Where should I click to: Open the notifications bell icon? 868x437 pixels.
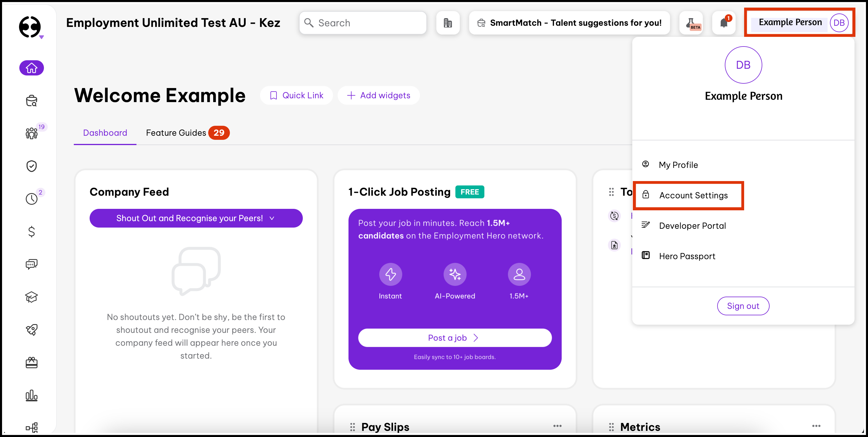tap(723, 23)
